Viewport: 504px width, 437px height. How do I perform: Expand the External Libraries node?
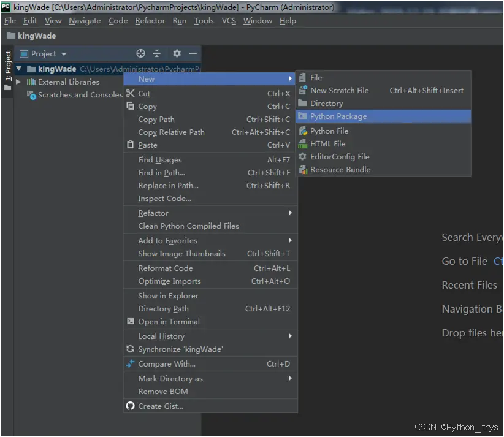tap(18, 82)
